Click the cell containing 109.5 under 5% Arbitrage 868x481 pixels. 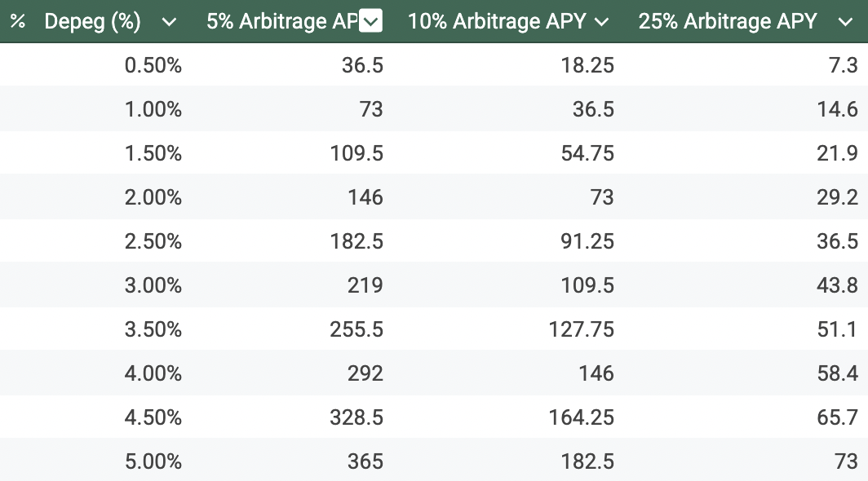(356, 153)
